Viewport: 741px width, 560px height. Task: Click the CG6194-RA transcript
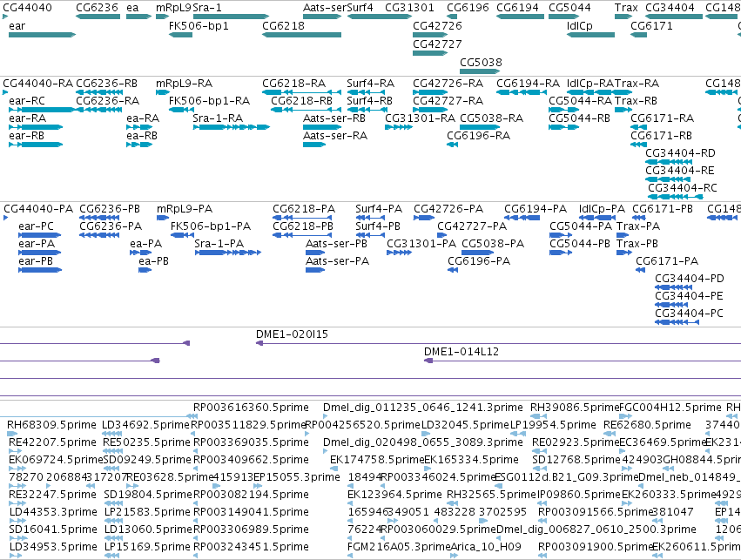coord(522,92)
